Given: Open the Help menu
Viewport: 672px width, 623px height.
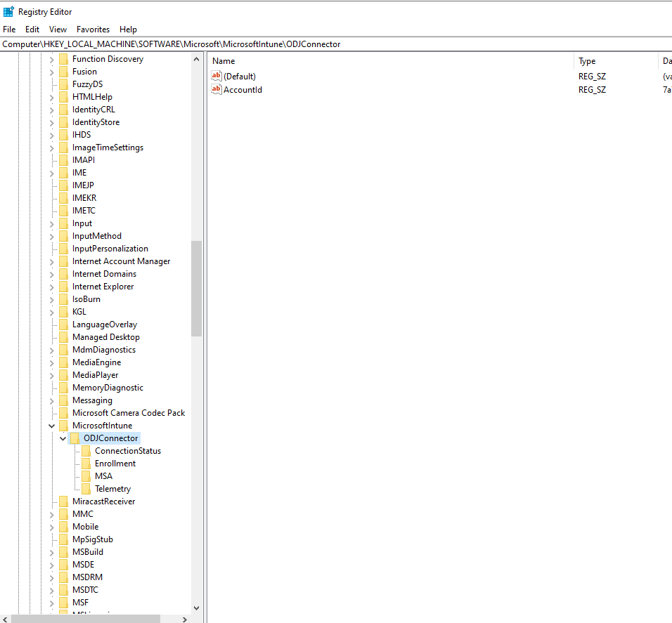Looking at the screenshot, I should pyautogui.click(x=128, y=29).
